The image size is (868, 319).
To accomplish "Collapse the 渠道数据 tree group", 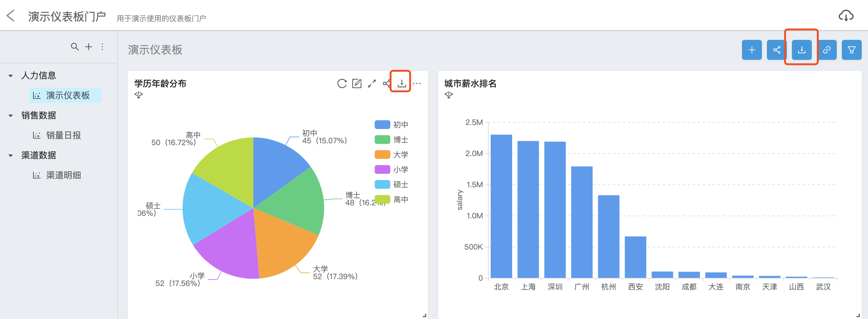I will click(x=11, y=155).
